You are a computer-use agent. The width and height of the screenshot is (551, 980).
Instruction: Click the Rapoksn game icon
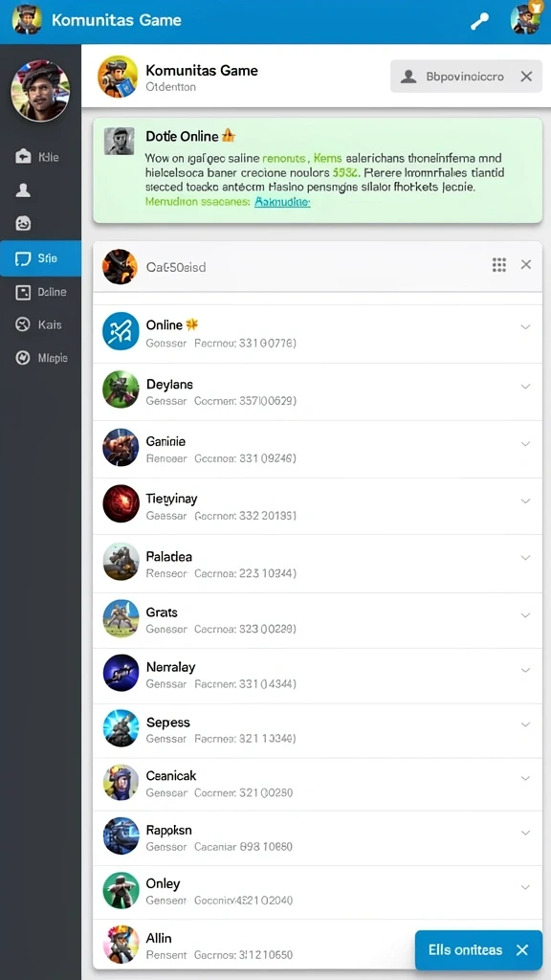point(121,836)
